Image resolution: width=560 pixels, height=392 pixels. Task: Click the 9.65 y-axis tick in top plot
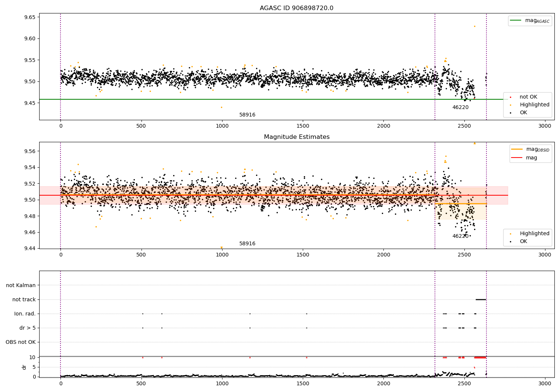[30, 17]
